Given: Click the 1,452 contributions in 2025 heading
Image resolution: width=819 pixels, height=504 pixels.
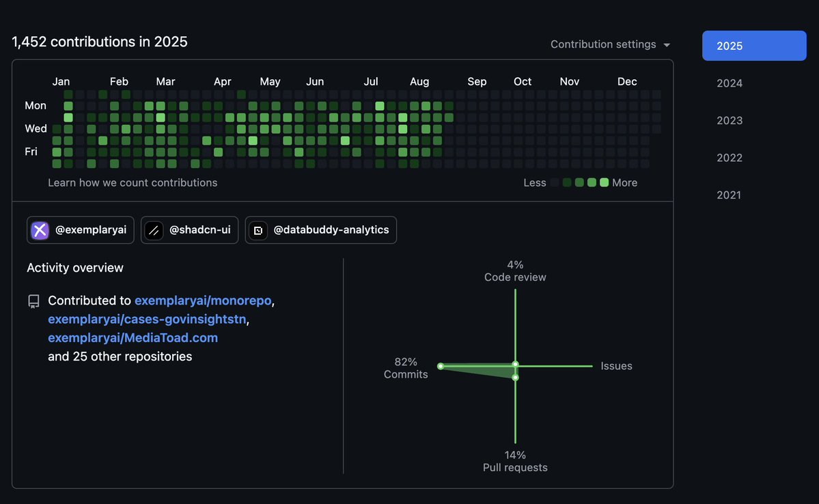Looking at the screenshot, I should click(x=100, y=42).
